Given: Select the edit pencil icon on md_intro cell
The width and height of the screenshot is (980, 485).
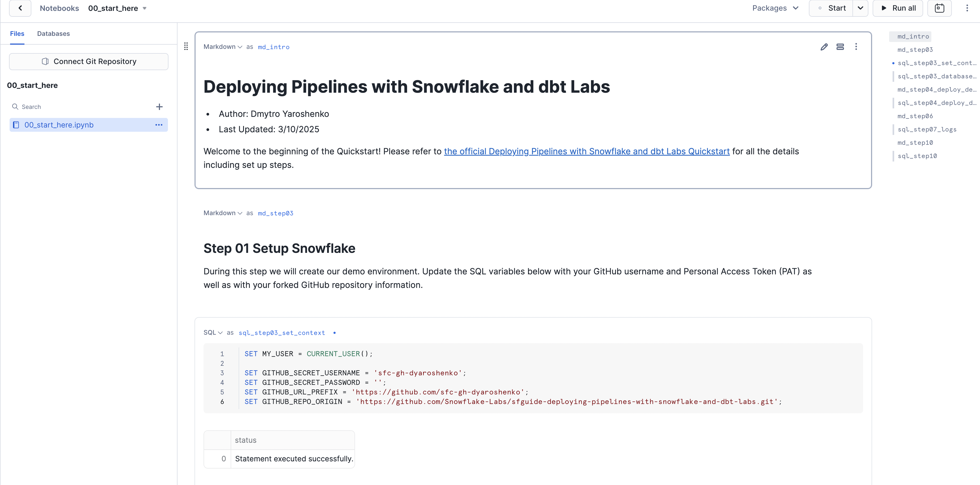Looking at the screenshot, I should [x=824, y=46].
